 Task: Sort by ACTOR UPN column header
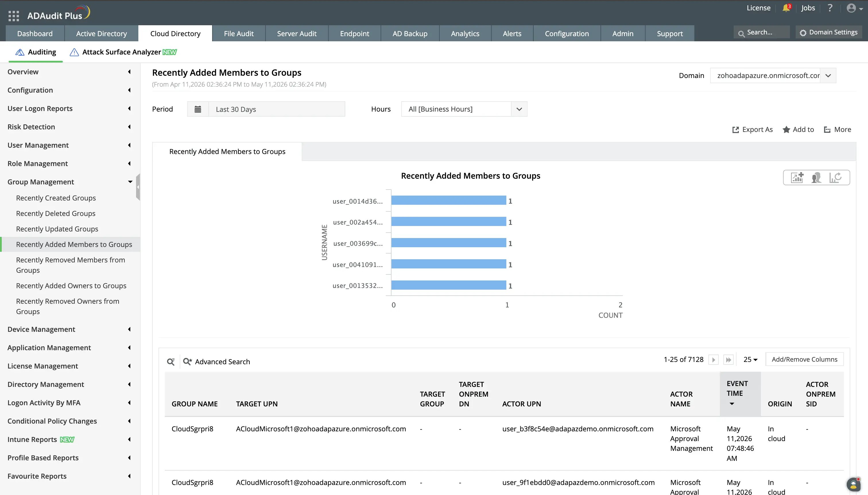click(x=522, y=404)
